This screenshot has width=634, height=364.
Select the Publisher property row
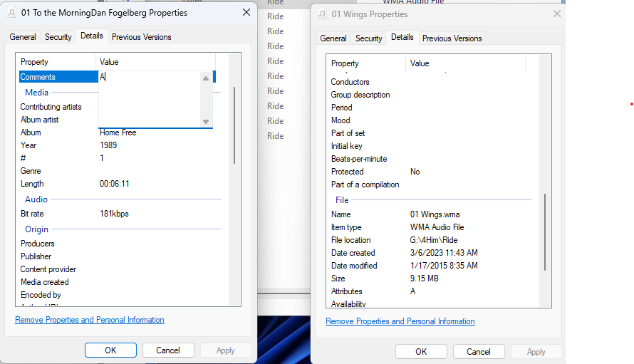tap(36, 256)
